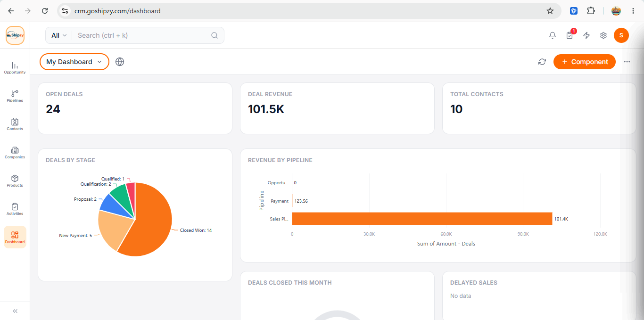The image size is (644, 320).
Task: Open the more options ellipsis menu
Action: [627, 62]
